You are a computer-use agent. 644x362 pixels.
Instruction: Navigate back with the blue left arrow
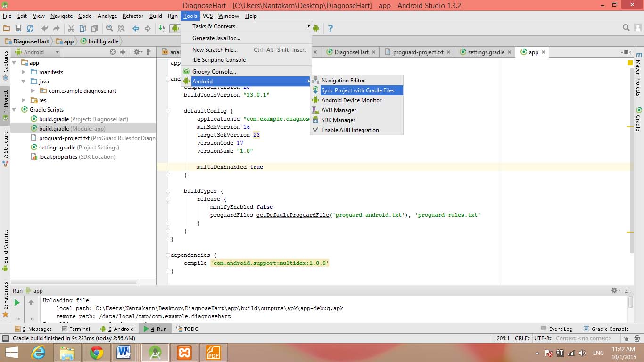[136, 28]
